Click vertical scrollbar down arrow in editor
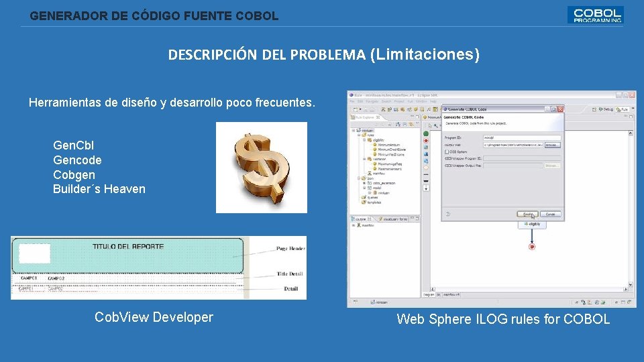This screenshot has width=644, height=362. [631, 284]
